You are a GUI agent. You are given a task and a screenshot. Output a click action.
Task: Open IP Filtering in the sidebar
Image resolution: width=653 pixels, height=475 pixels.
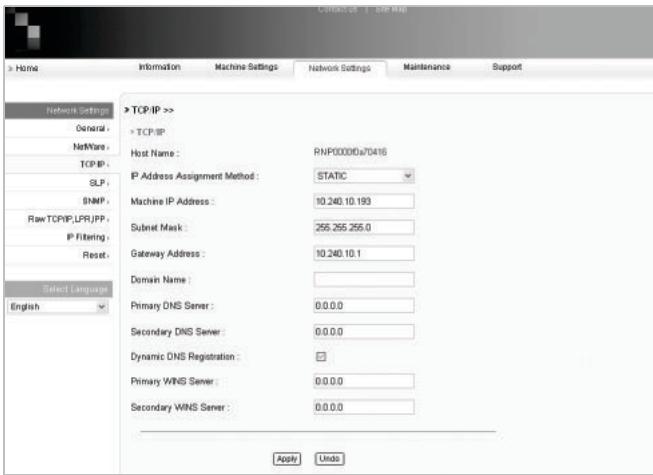click(88, 237)
